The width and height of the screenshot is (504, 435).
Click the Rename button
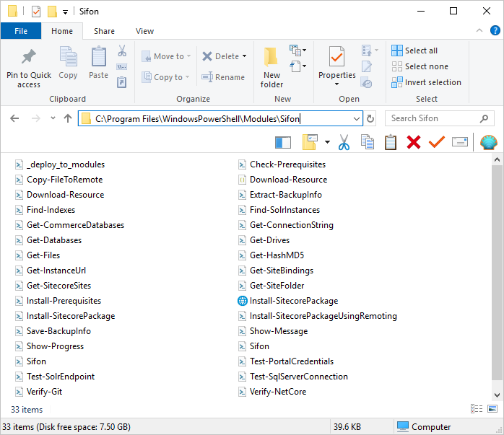tap(223, 77)
